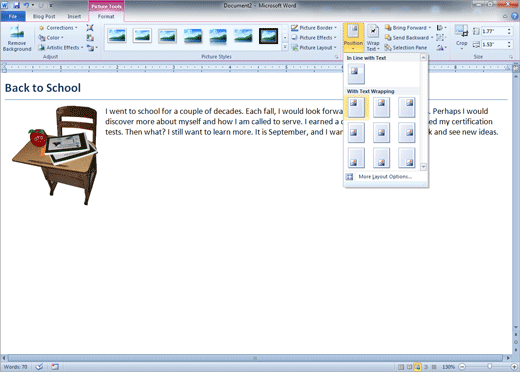Image resolution: width=520 pixels, height=372 pixels.
Task: Open the Picture Border dropdown
Action: pos(314,28)
